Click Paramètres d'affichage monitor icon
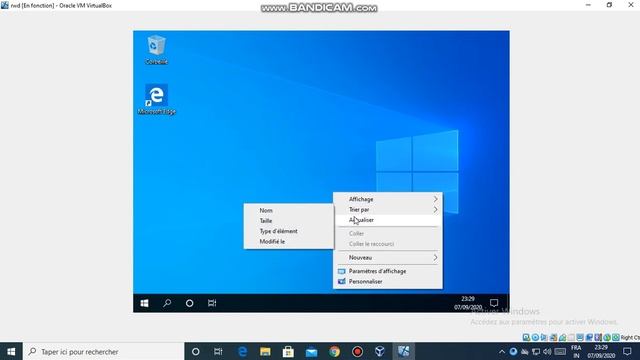The width and height of the screenshot is (640, 360). click(342, 271)
